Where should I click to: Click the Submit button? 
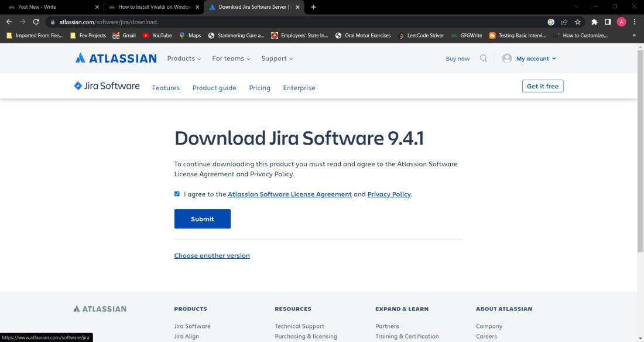[202, 218]
